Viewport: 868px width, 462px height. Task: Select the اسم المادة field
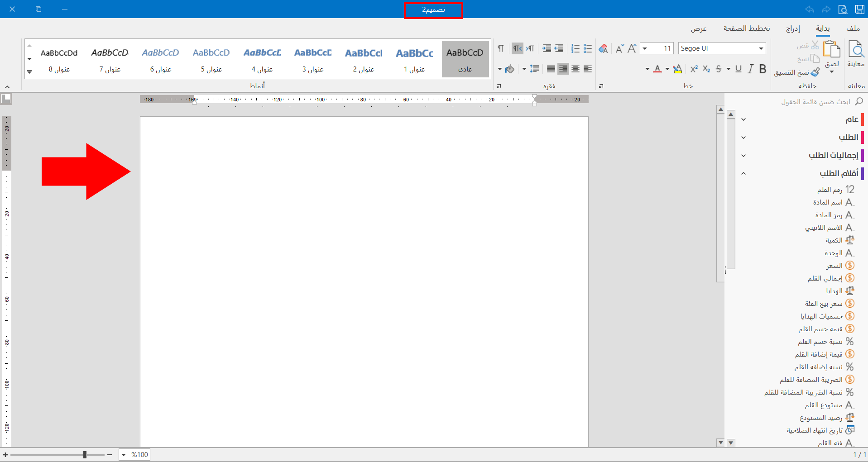point(828,202)
